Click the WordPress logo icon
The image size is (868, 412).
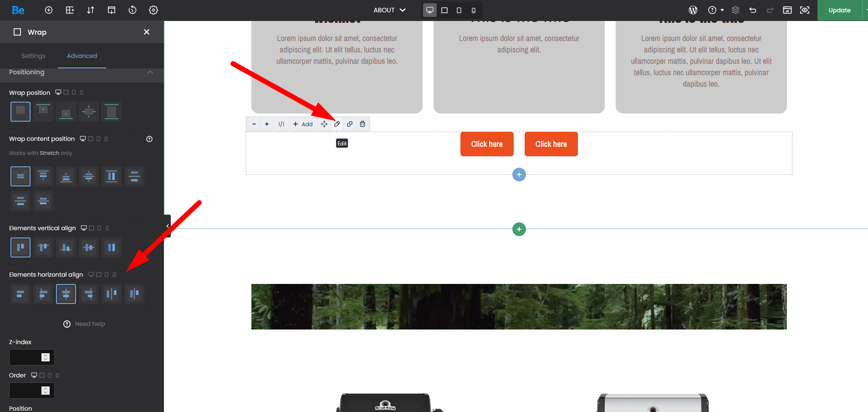(x=693, y=10)
